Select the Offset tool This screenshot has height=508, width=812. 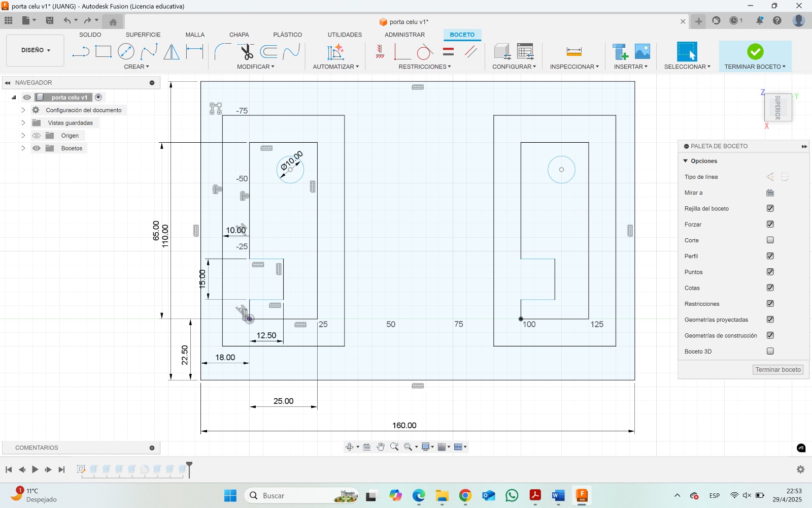[x=269, y=52]
